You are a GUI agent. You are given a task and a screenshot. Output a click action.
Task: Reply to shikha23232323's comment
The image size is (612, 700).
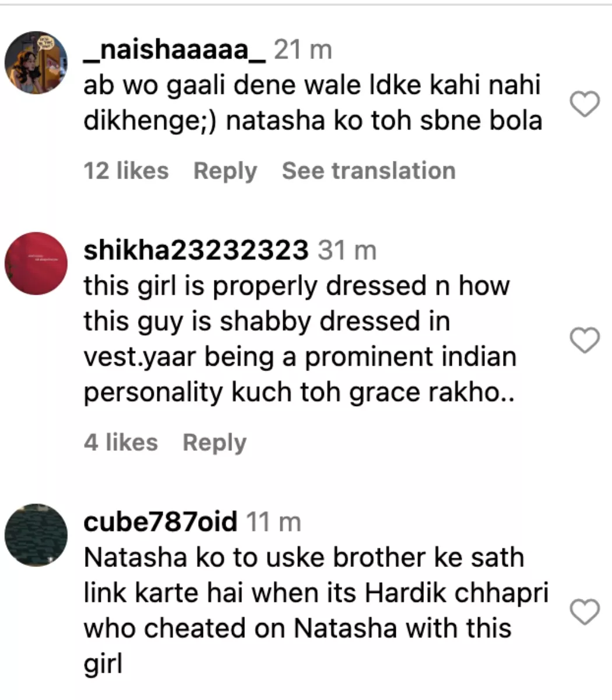pos(214,443)
